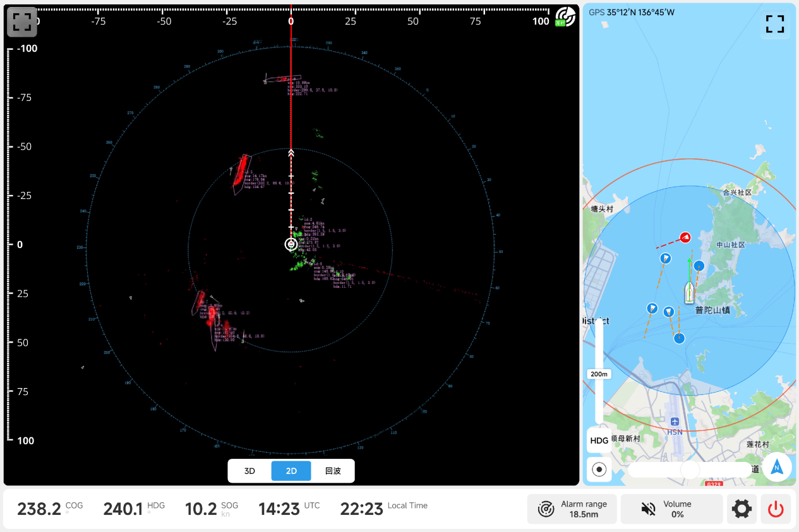Click the GPS coordinates readout
The width and height of the screenshot is (799, 532).
[x=632, y=12]
